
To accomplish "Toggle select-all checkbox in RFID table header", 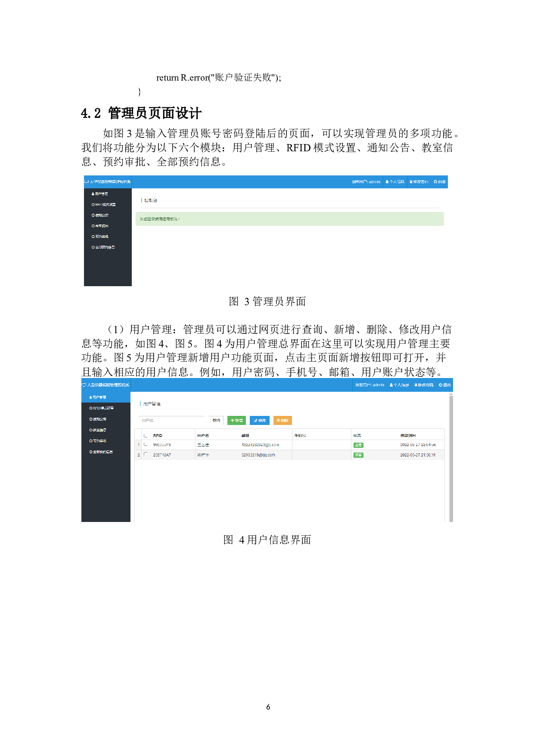I will pyautogui.click(x=146, y=435).
